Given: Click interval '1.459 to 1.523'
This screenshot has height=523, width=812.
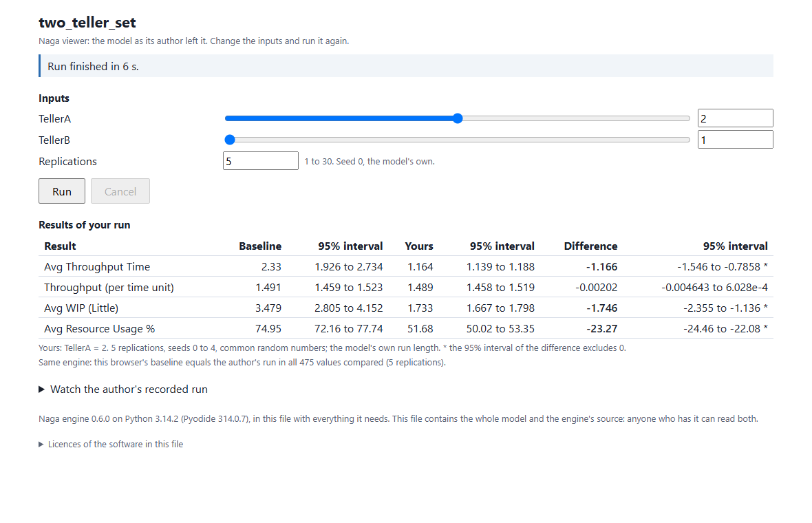Looking at the screenshot, I should 348,288.
